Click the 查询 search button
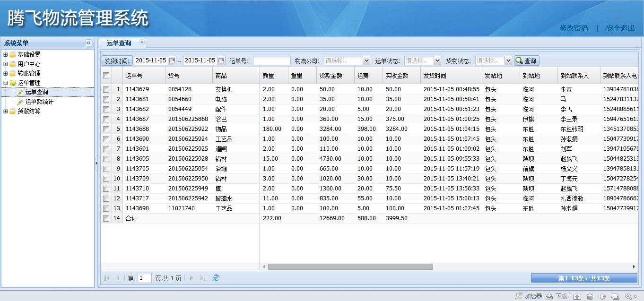644x301 pixels. (x=526, y=60)
